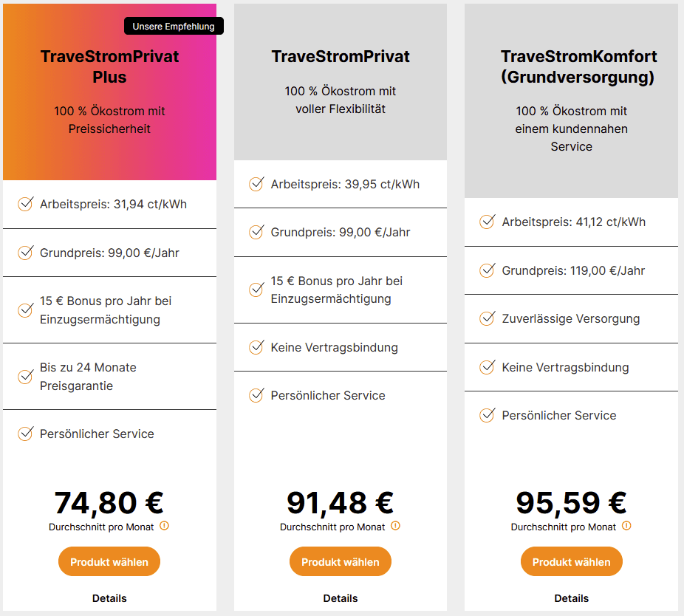This screenshot has height=616, width=684.
Task: Click checkmark icon beside Arbeitspreis 39,95 ct/kWh
Action: coord(256,184)
